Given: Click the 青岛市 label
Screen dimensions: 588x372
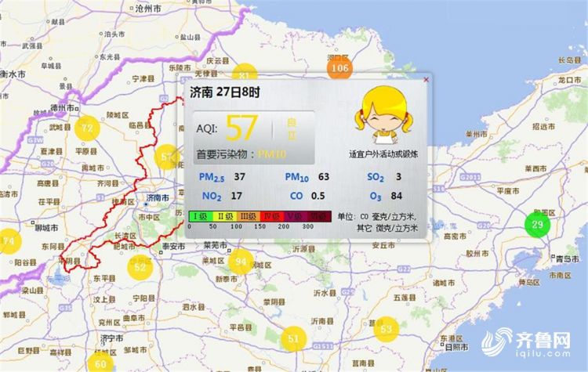Looking at the screenshot, I should click(567, 258).
